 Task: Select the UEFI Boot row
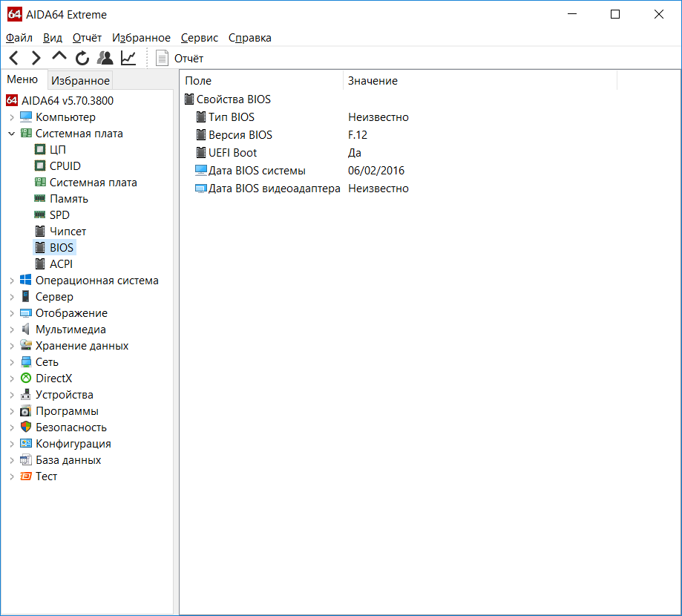(x=232, y=153)
